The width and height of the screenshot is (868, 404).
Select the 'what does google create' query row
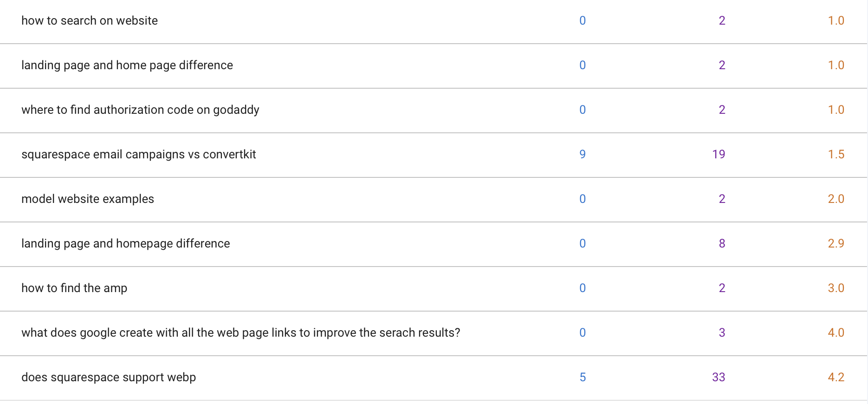coord(434,333)
